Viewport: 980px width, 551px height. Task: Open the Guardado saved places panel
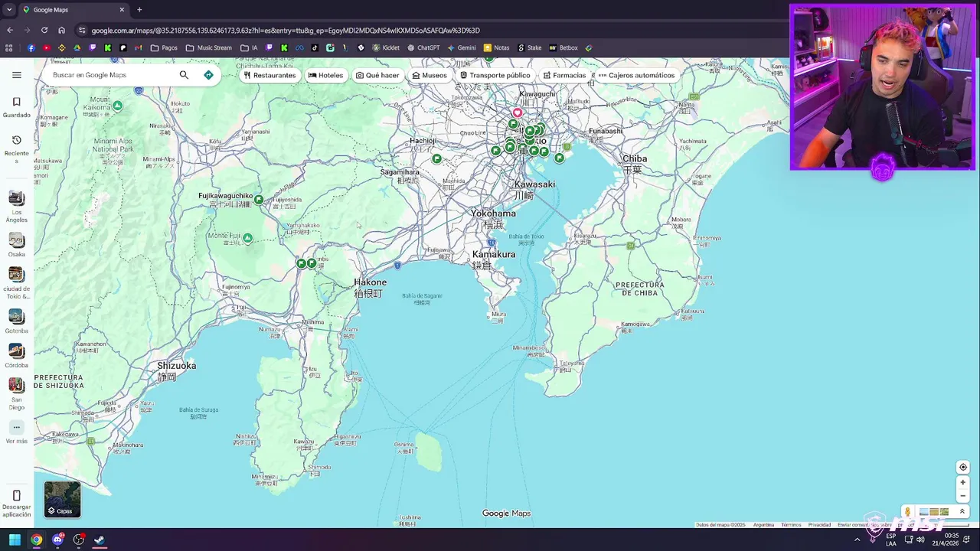tap(17, 107)
